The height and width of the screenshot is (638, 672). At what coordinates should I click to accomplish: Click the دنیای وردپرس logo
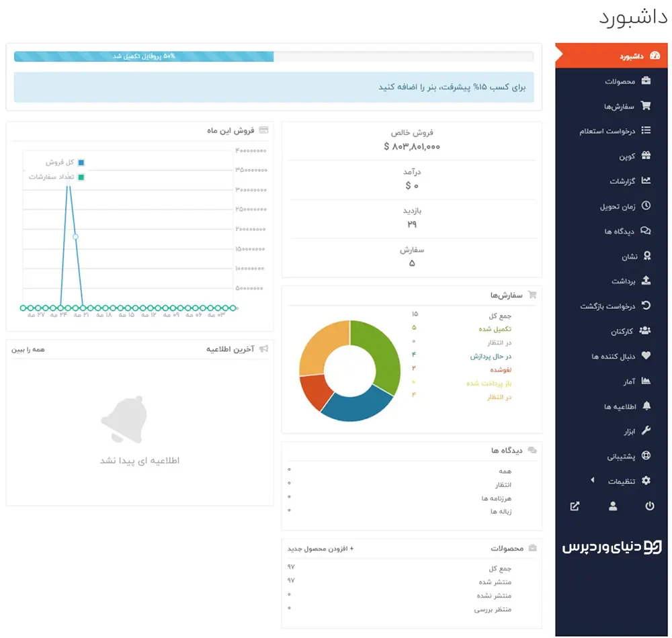[x=612, y=547]
